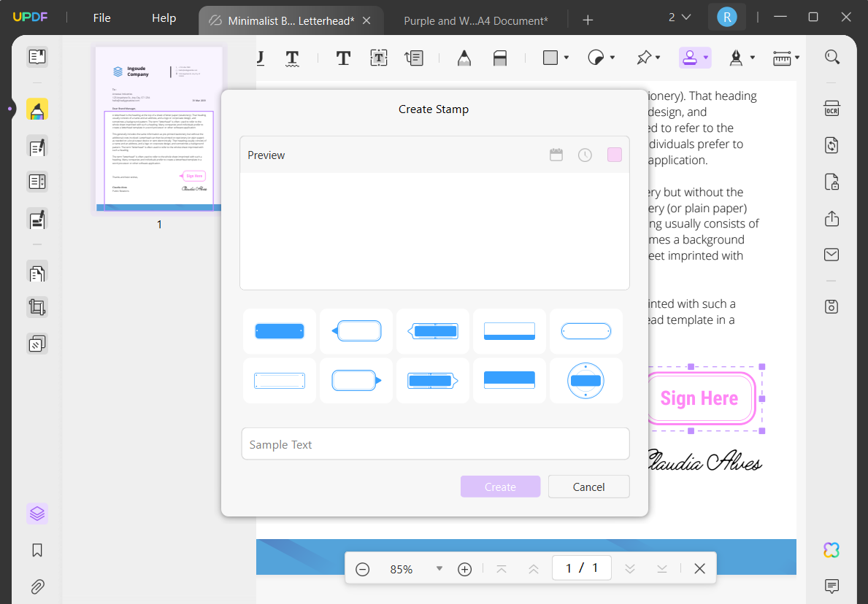Screen dimensions: 868x604
Task: Pick the pink stamp color swatch
Action: [x=614, y=154]
